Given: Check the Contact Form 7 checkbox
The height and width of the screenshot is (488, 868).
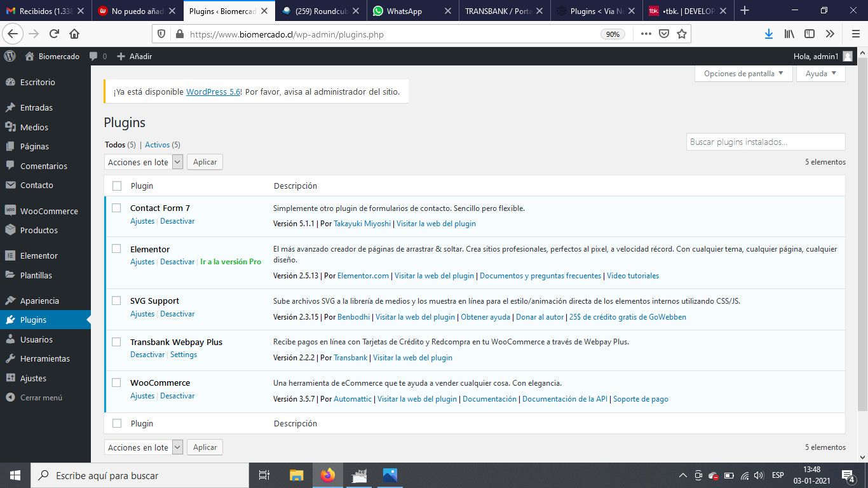Looking at the screenshot, I should click(116, 208).
